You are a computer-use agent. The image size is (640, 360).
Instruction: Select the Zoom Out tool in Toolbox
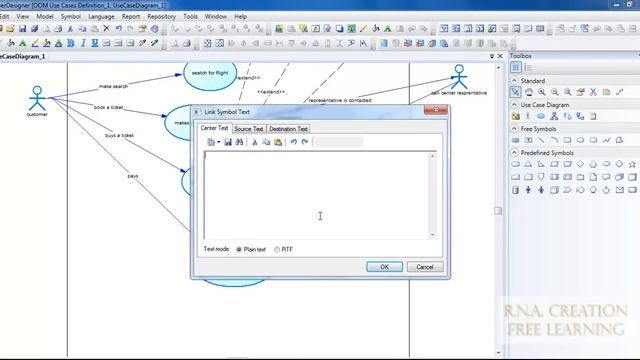pyautogui.click(x=555, y=92)
